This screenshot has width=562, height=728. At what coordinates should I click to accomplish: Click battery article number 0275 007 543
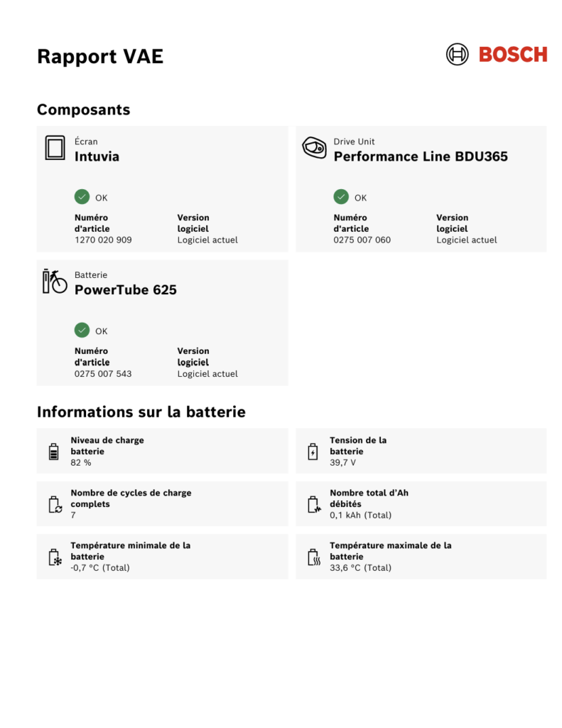coord(103,374)
